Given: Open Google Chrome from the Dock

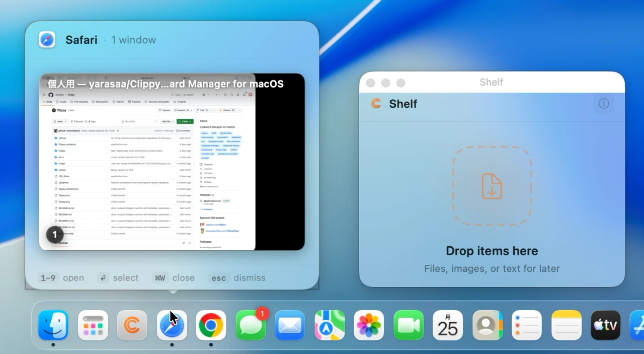Looking at the screenshot, I should [211, 325].
